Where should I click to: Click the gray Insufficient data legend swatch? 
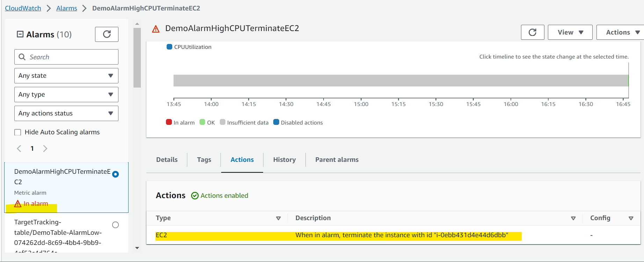coord(223,122)
